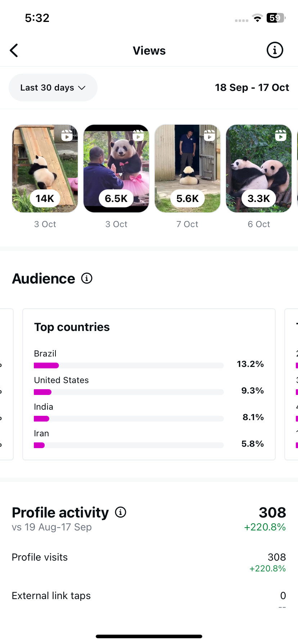
Task: Tap the Profile activity info icon
Action: [x=121, y=512]
